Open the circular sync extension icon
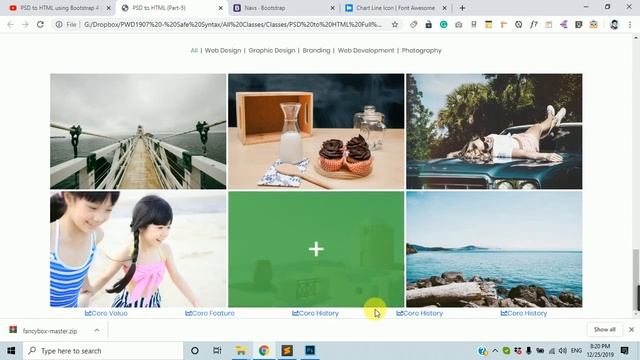This screenshot has height=360, width=640. point(518,24)
